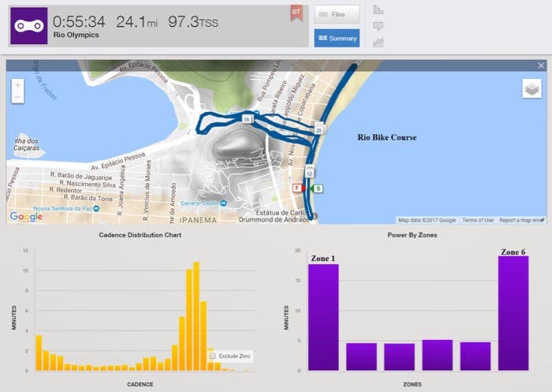This screenshot has height=392, width=552.
Task: Open the Terms of Use link
Action: click(x=477, y=220)
